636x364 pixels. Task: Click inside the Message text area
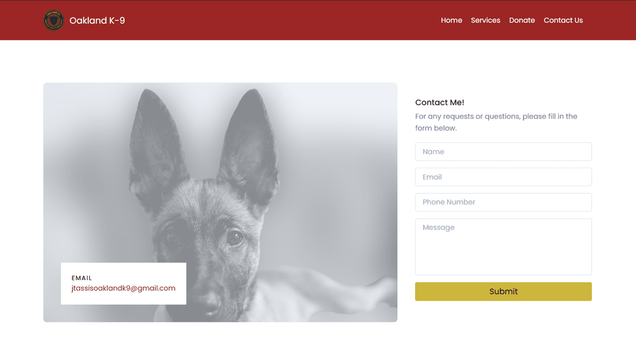(503, 247)
